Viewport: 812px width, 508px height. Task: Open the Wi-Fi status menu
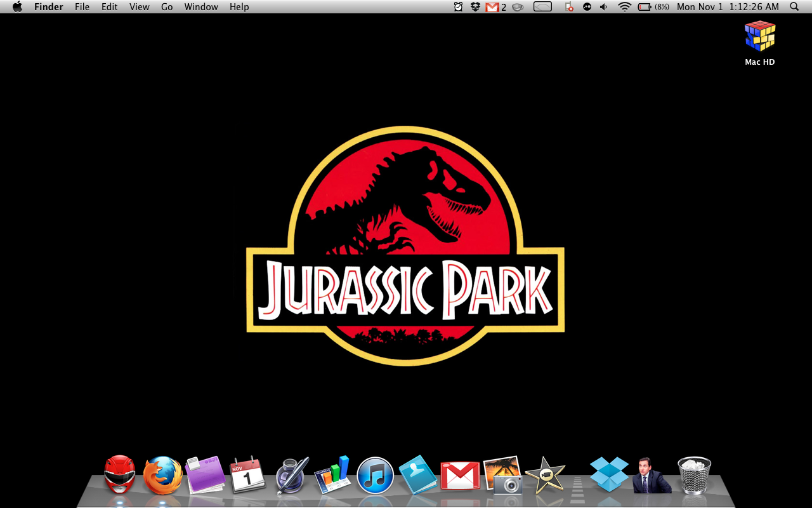click(x=625, y=7)
